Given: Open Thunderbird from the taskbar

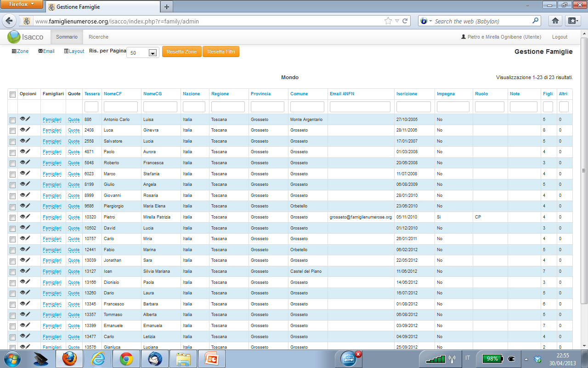Looking at the screenshot, I should coord(155,359).
